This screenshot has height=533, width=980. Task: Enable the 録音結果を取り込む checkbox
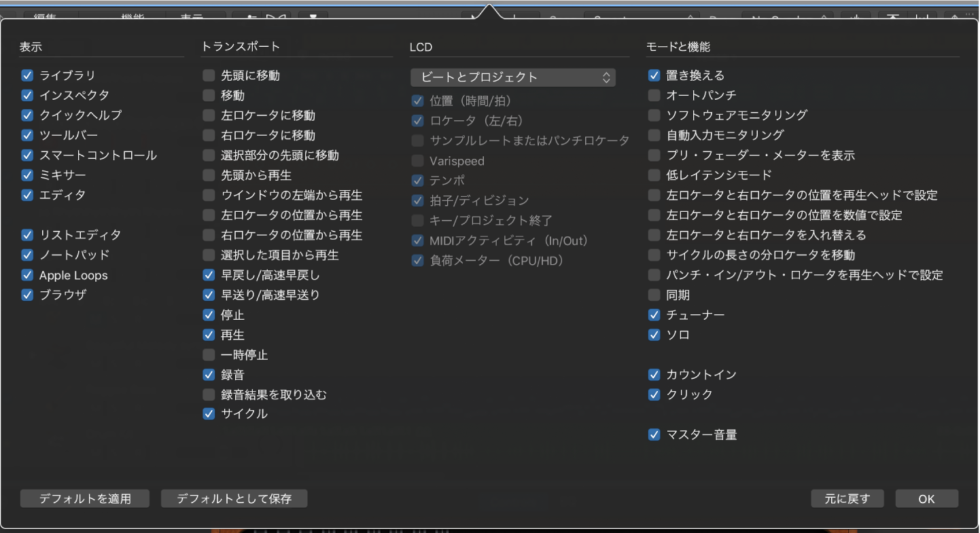[x=209, y=394]
